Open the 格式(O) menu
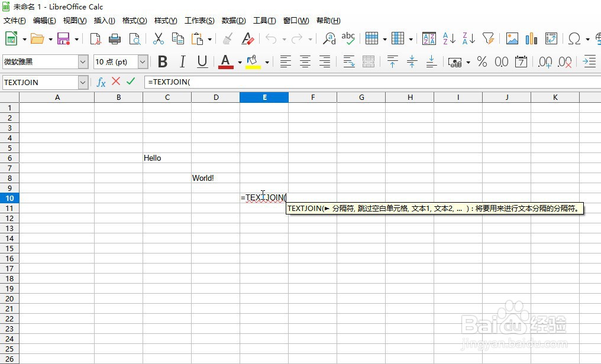Screen dimensions: 601x364 click(134, 19)
